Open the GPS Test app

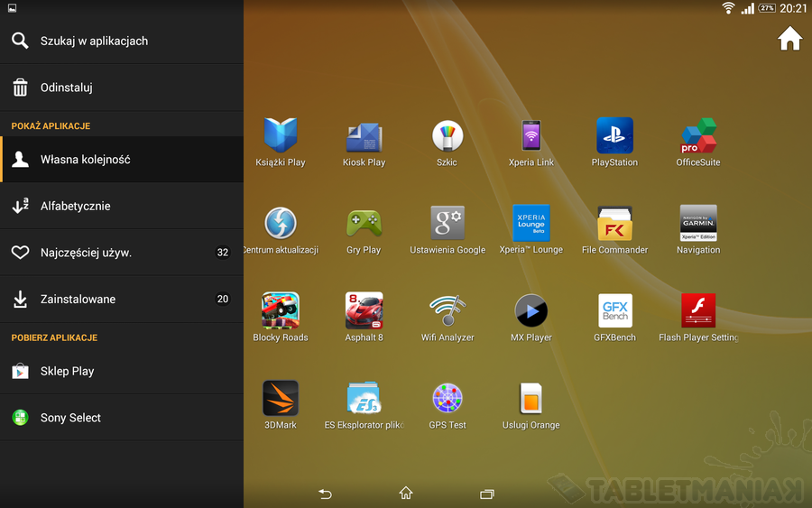(447, 400)
